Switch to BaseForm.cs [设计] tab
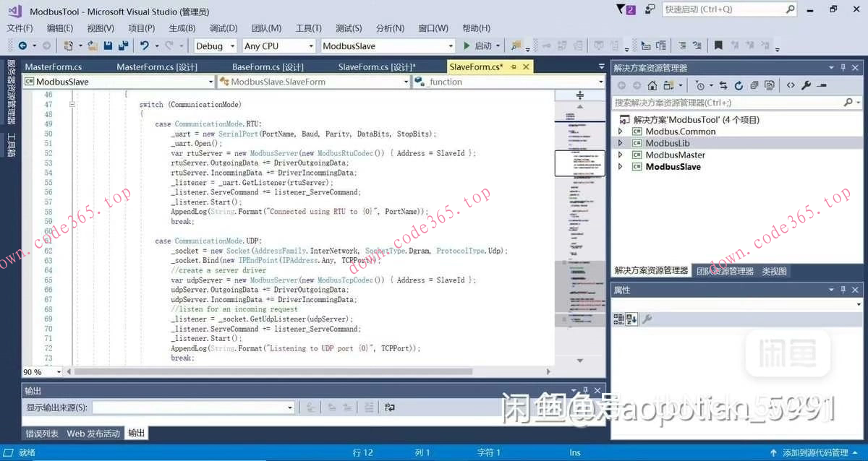 tap(268, 66)
